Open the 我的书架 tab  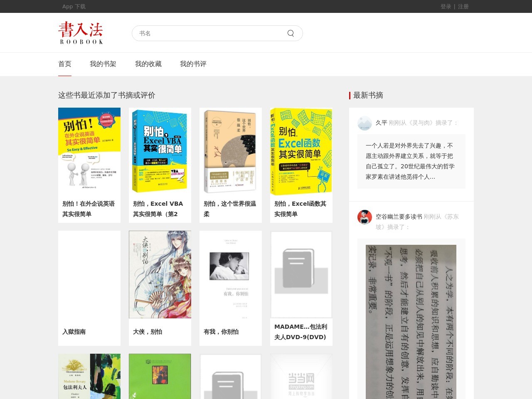tap(103, 64)
